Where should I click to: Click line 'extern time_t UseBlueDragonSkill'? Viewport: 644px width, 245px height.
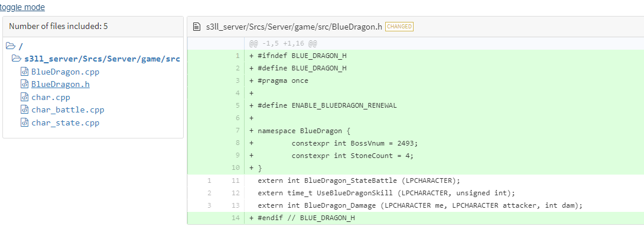386,193
